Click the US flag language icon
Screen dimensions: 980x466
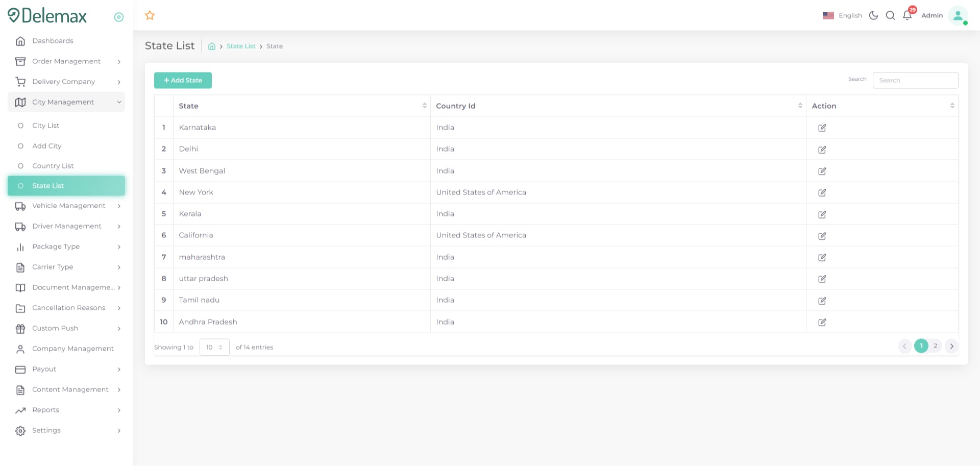click(828, 16)
